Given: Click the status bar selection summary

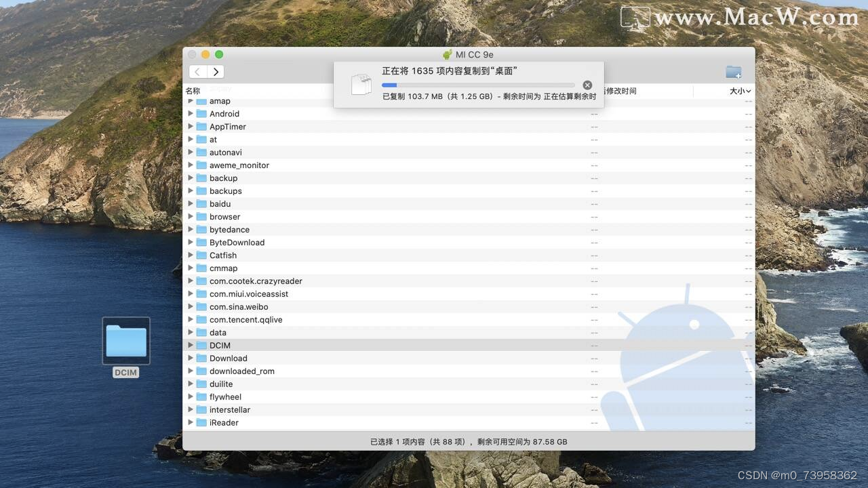Looking at the screenshot, I should [x=469, y=442].
